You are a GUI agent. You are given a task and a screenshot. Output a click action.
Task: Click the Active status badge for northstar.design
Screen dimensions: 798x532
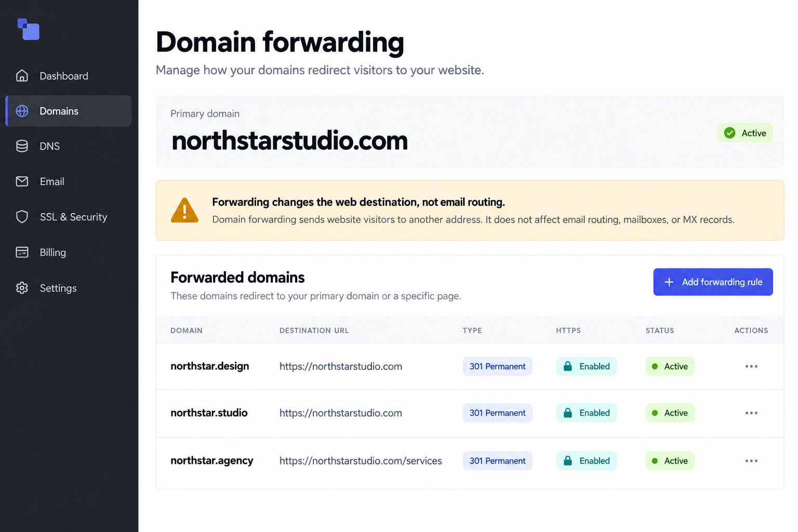tap(670, 366)
